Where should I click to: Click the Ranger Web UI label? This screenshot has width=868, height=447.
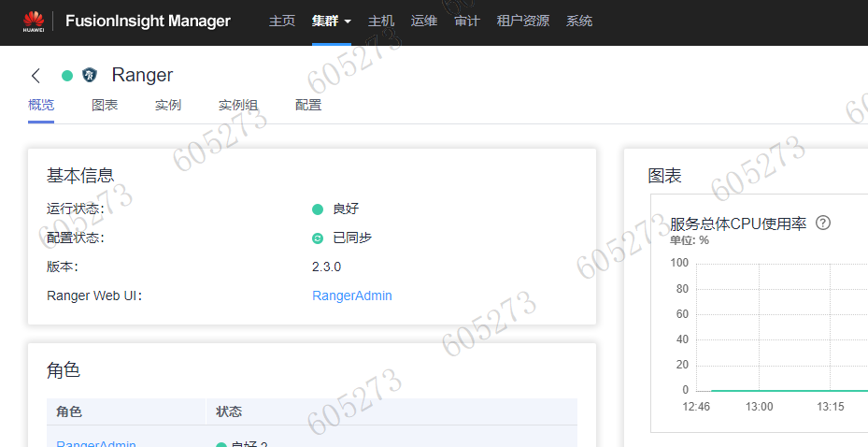(x=94, y=296)
